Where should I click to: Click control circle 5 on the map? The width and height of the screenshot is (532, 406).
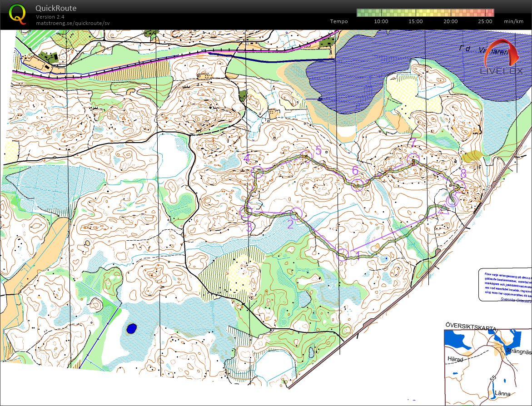(306, 156)
